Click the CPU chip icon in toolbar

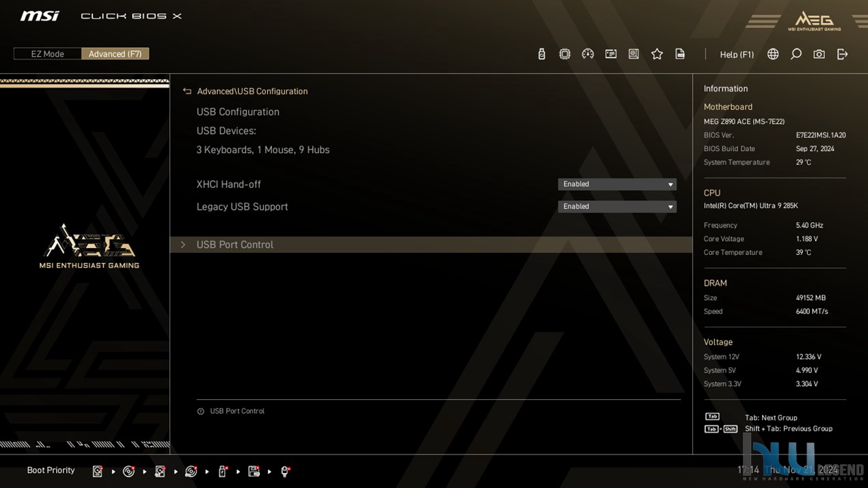565,54
